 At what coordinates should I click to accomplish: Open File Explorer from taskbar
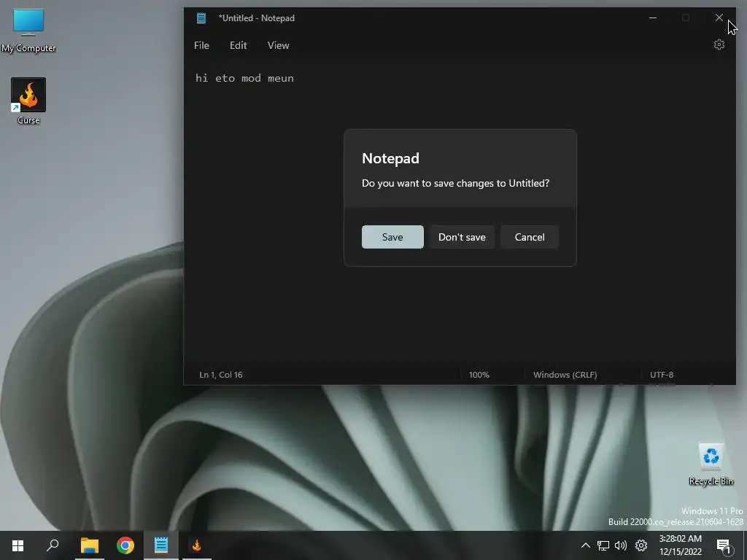(x=90, y=545)
